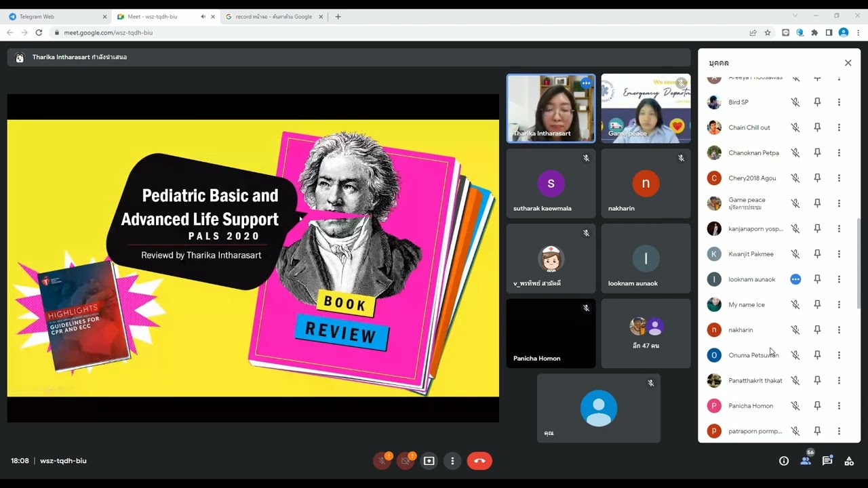Image resolution: width=868 pixels, height=488 pixels.
Task: Pin Chery2018 Agou to the screen
Action: pyautogui.click(x=817, y=178)
